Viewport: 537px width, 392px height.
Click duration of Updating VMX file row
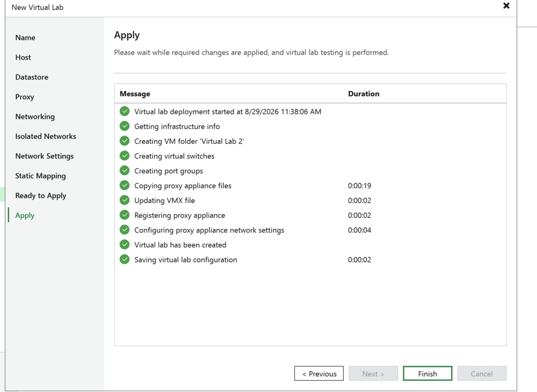coord(360,200)
